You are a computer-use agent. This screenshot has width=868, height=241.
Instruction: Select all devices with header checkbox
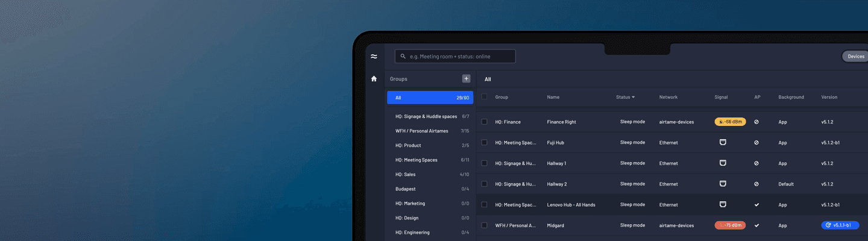pyautogui.click(x=484, y=96)
